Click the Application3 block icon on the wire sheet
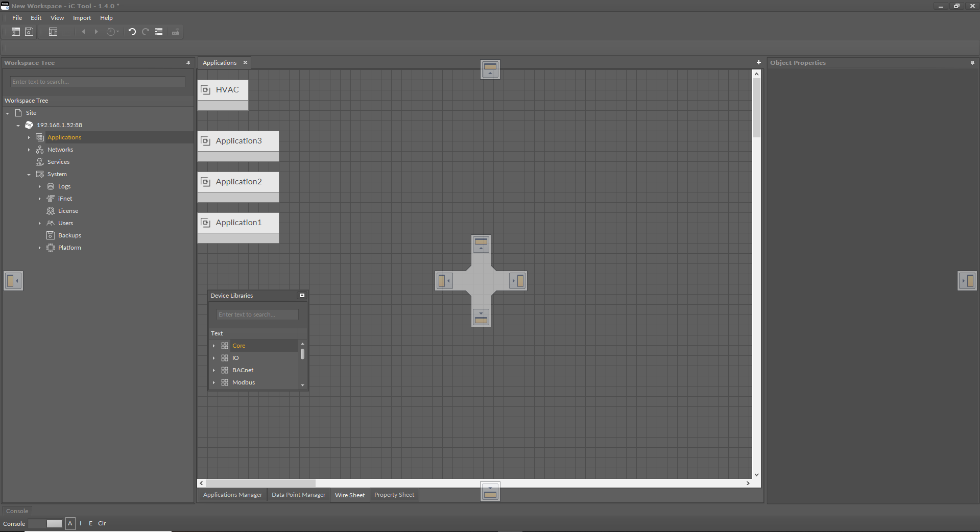This screenshot has height=532, width=980. tap(206, 141)
